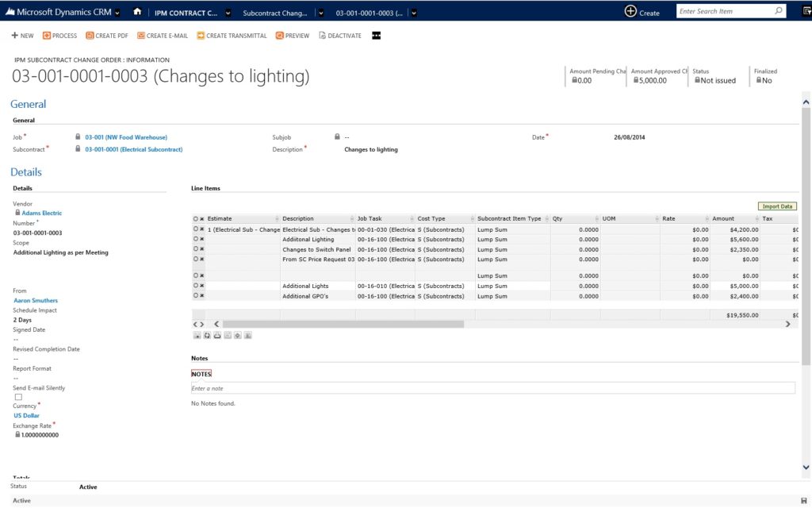The image size is (812, 508).
Task: Click the print icon below the grid
Action: [217, 336]
